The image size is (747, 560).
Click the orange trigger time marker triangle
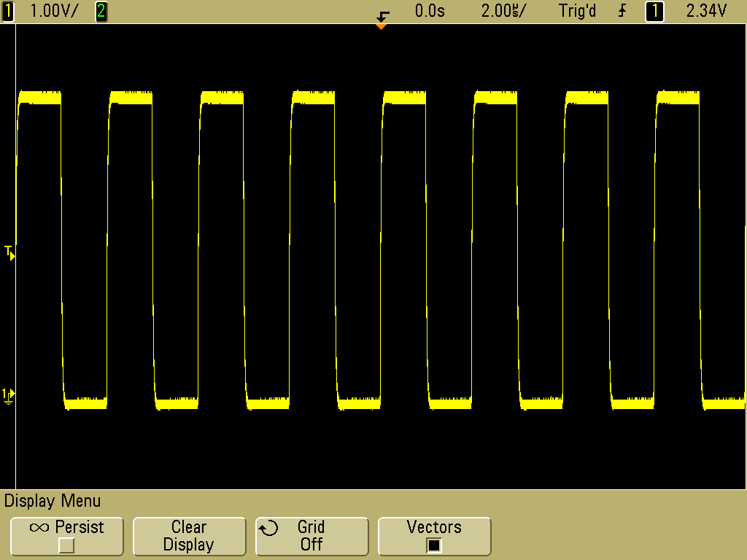point(381,27)
